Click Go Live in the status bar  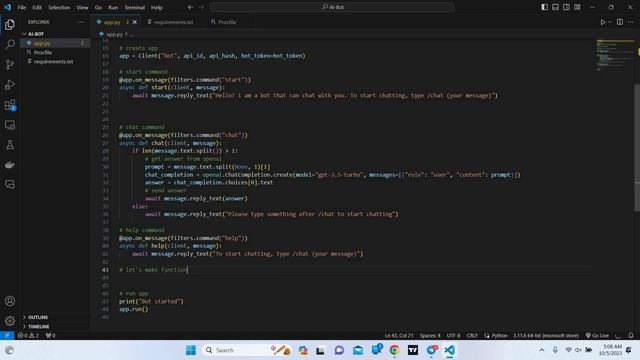click(597, 336)
